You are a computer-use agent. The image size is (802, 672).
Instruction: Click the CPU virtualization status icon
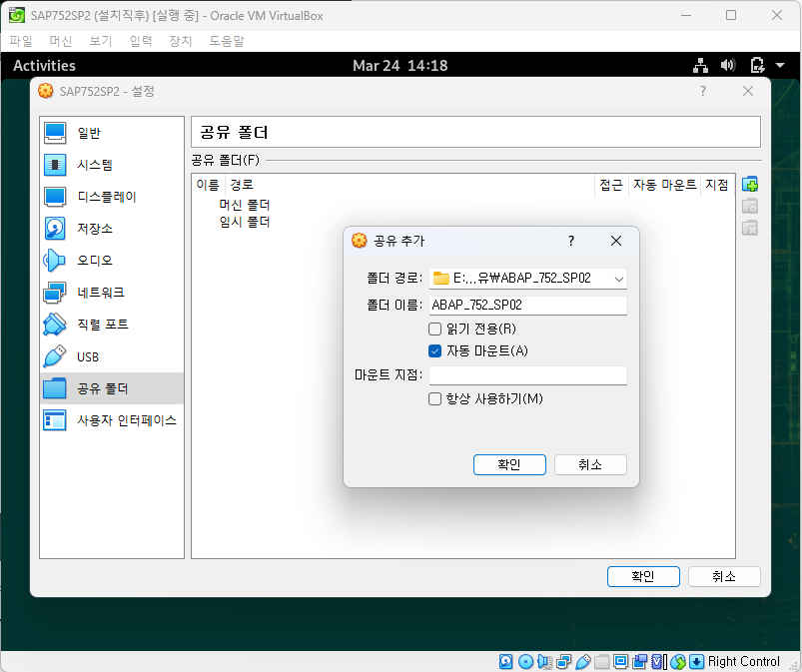pyautogui.click(x=659, y=661)
